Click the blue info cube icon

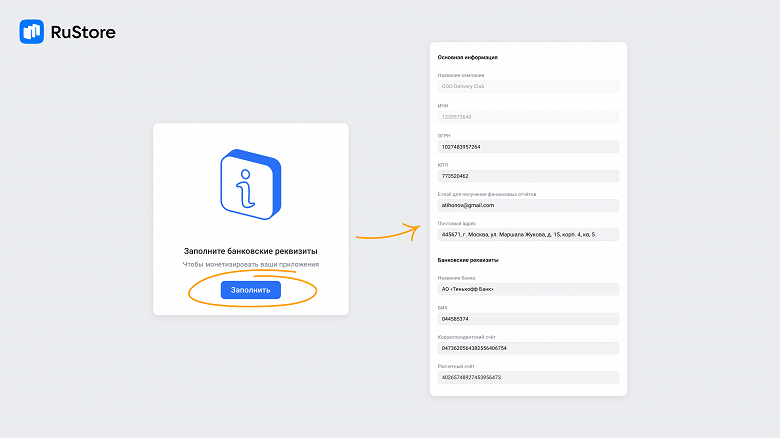(x=250, y=183)
